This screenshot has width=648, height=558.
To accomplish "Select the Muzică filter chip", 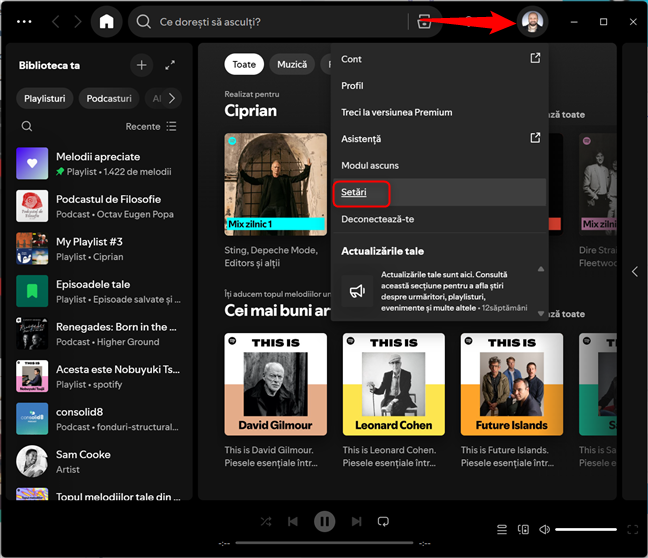I will [x=292, y=64].
